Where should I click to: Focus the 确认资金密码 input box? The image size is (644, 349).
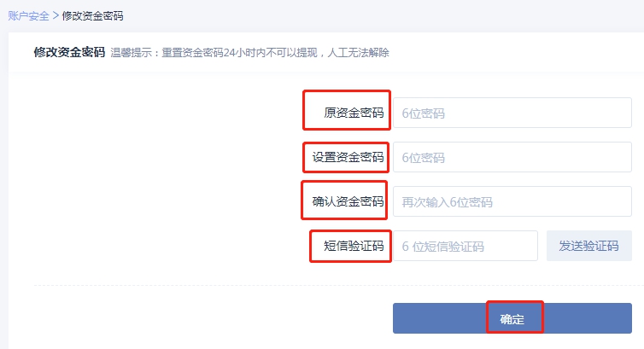click(511, 202)
